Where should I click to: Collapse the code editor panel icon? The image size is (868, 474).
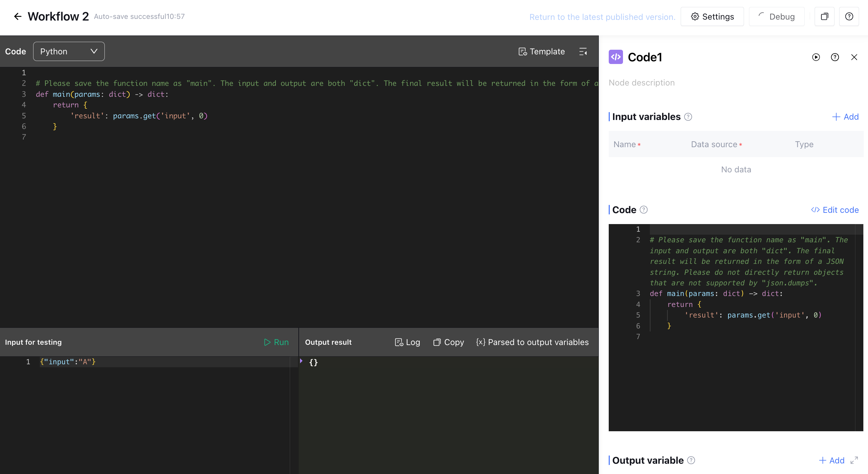click(583, 52)
